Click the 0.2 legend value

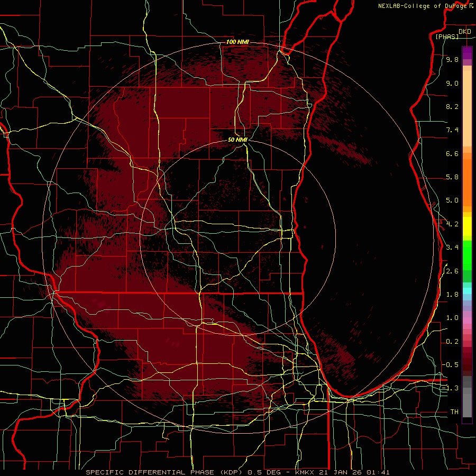tap(452, 342)
